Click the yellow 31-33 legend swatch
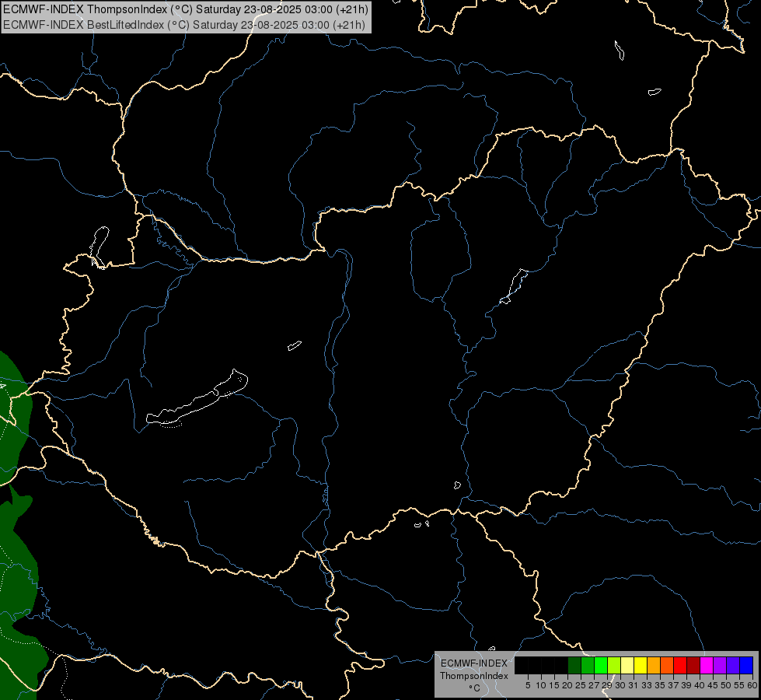Image resolution: width=761 pixels, height=700 pixels. coord(641,665)
